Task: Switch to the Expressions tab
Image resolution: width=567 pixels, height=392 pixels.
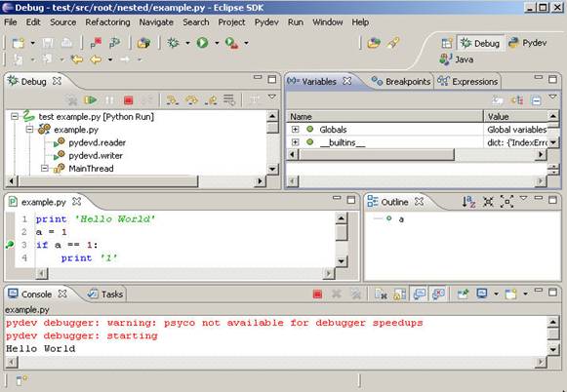Action: point(467,82)
